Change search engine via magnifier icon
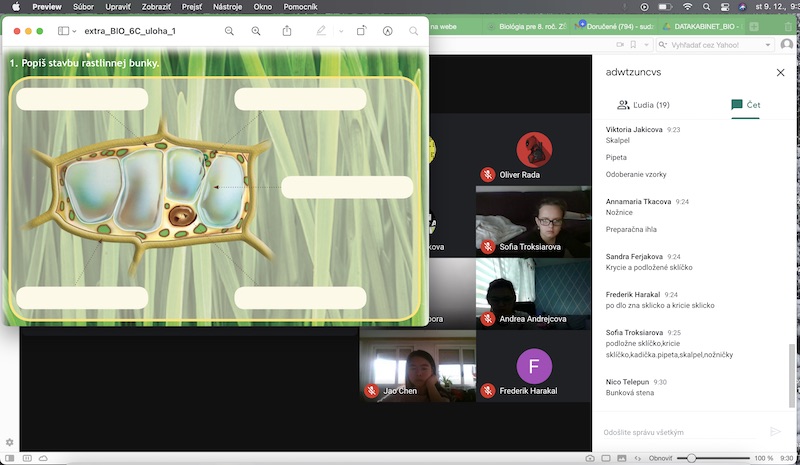The width and height of the screenshot is (800, 465). [x=663, y=45]
